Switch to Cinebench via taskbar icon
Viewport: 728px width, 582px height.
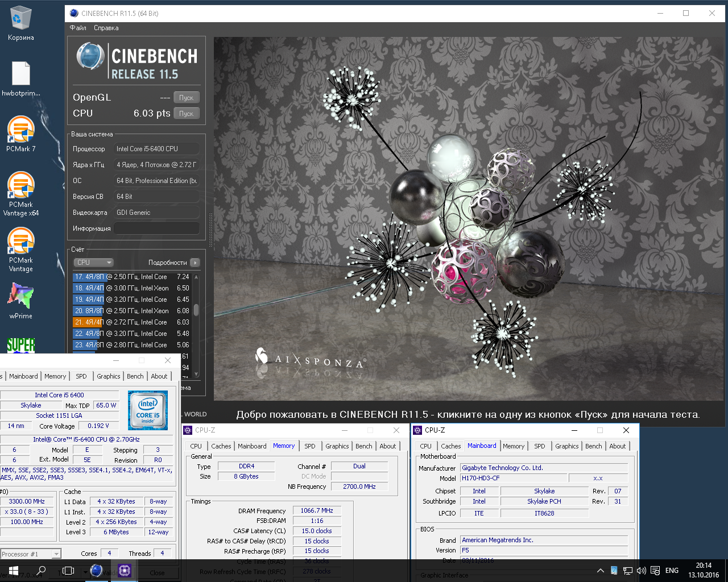coord(97,570)
